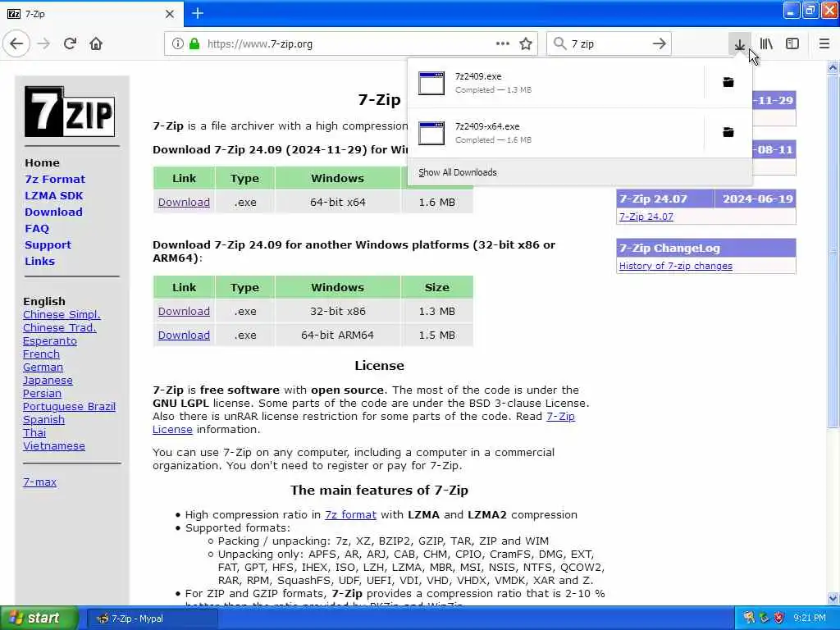Open a new tab with plus

tap(198, 13)
